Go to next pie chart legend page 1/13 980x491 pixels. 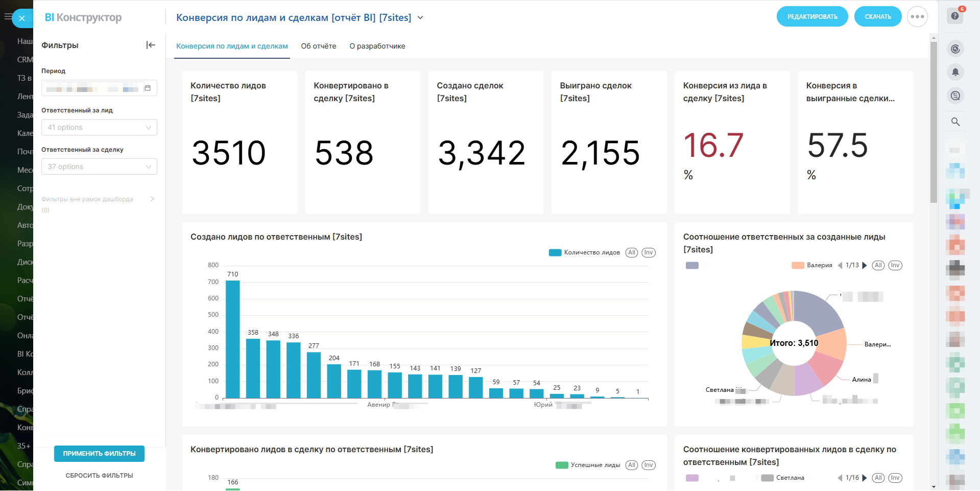coord(865,265)
